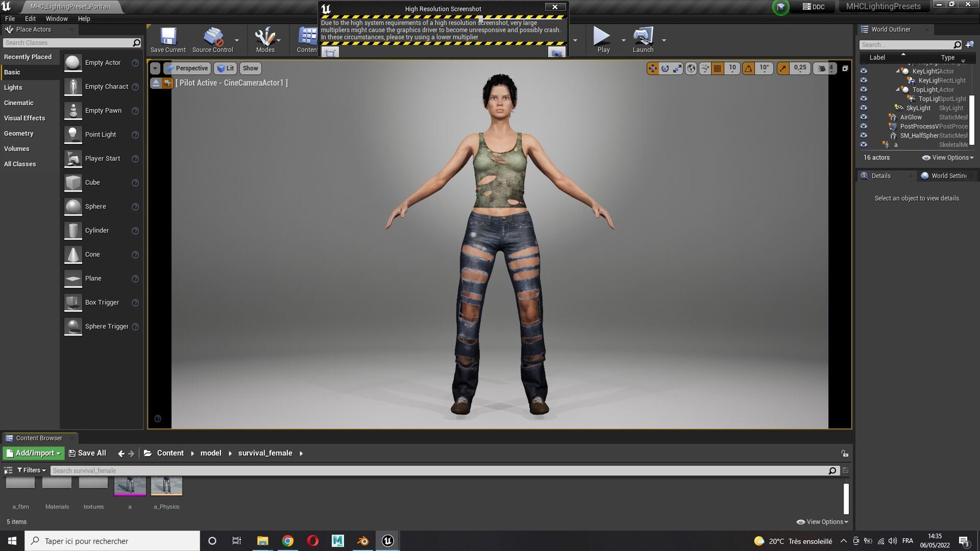The width and height of the screenshot is (980, 551).
Task: Toggle grid snapping in the viewport toolbar
Action: (x=717, y=68)
